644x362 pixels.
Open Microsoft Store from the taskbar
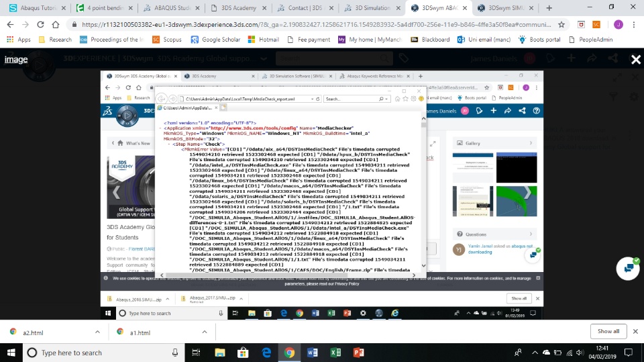(x=243, y=353)
